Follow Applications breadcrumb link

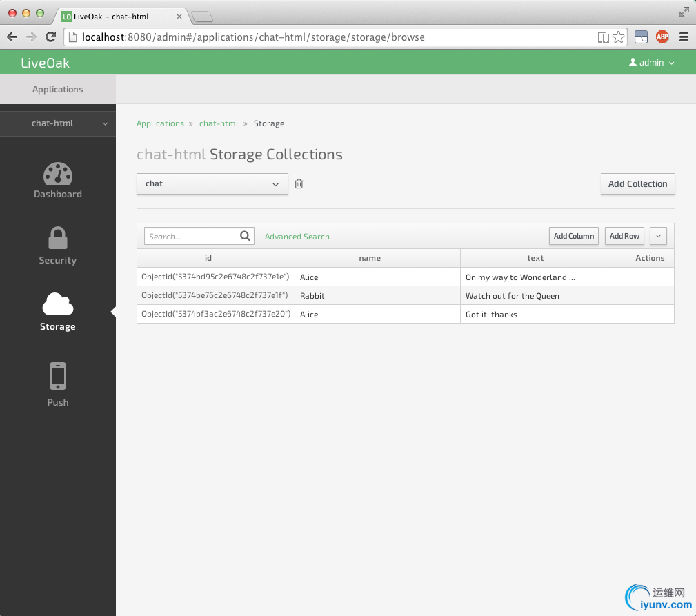click(x=160, y=123)
